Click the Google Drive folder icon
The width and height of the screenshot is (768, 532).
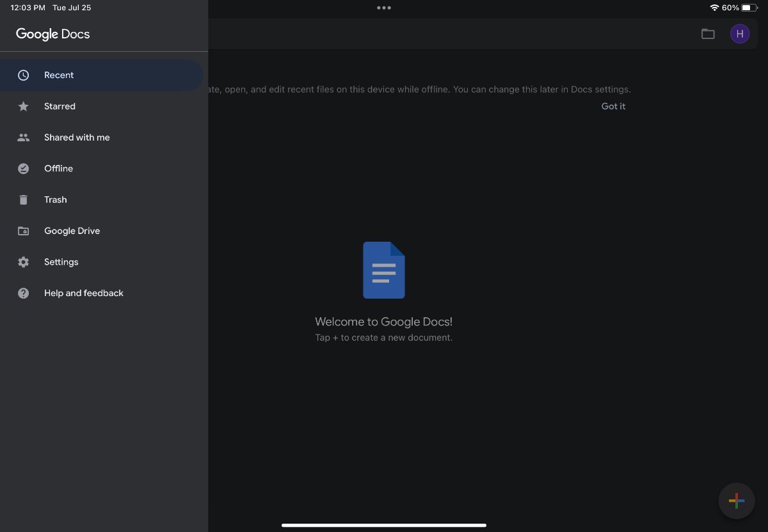tap(23, 231)
